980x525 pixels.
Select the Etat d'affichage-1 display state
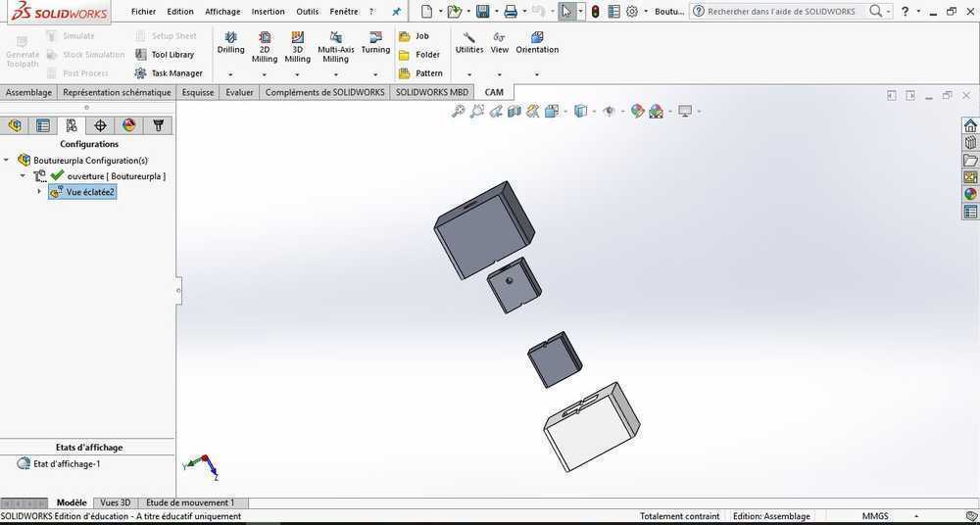59,463
